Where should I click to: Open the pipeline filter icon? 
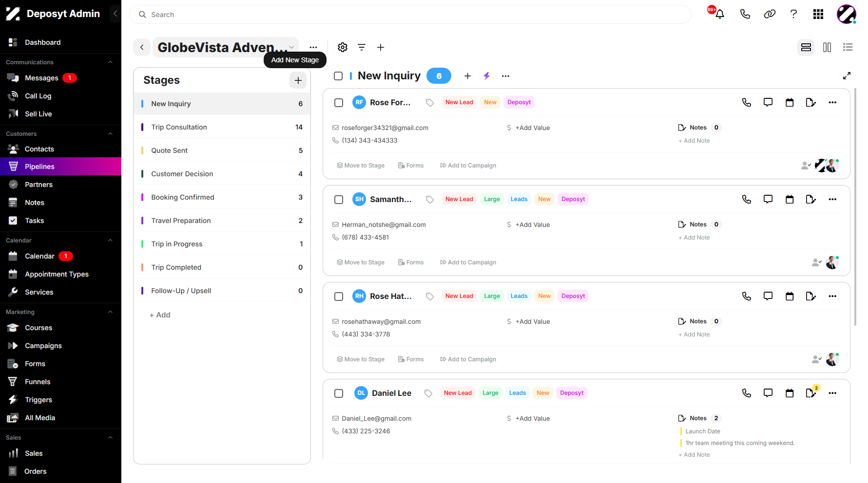(362, 47)
